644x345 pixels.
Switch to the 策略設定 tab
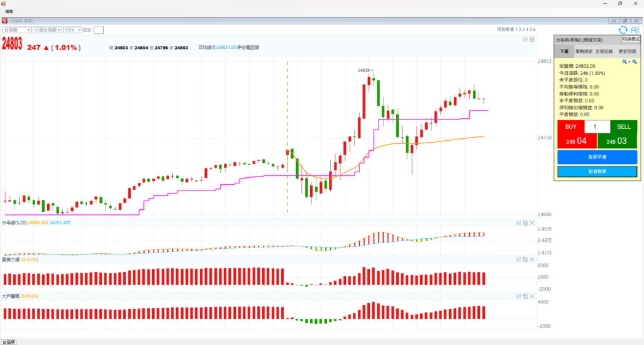584,52
